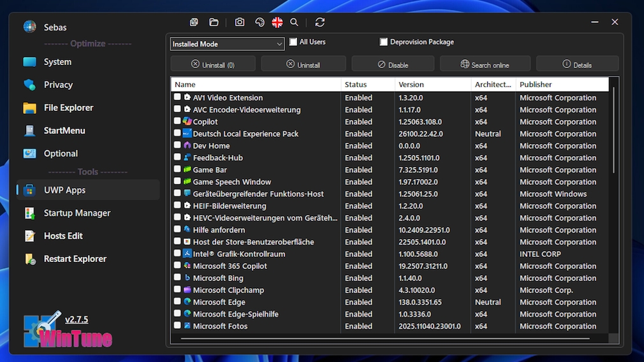The height and width of the screenshot is (362, 644).
Task: Check the box for the Copilot app
Action: pos(177,121)
